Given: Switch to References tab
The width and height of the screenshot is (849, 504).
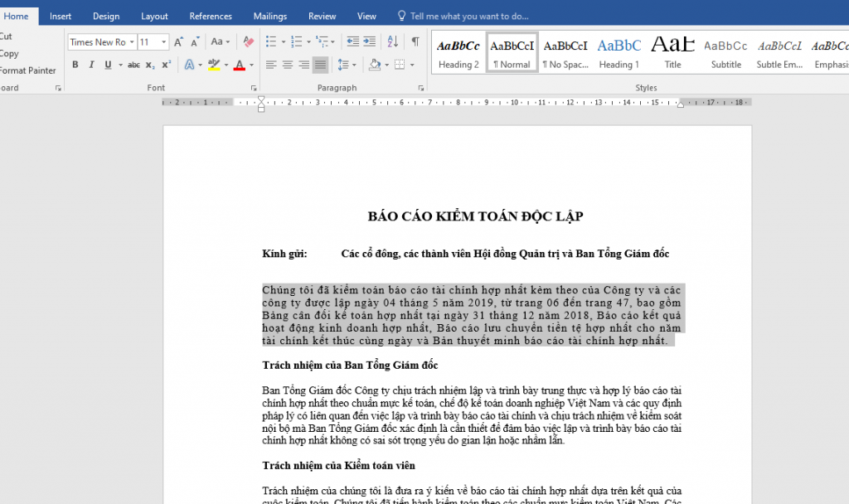Looking at the screenshot, I should click(x=211, y=17).
